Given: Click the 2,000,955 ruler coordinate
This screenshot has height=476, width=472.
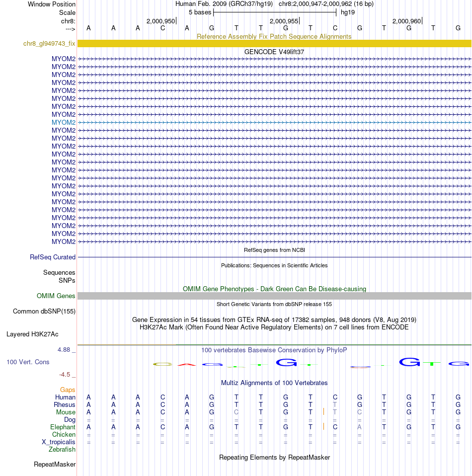Looking at the screenshot, I should pos(284,21).
